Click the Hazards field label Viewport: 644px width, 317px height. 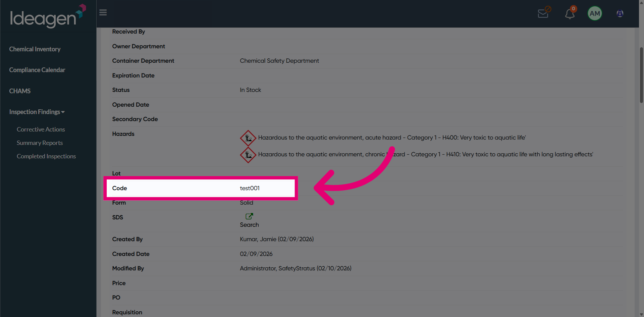(x=123, y=134)
